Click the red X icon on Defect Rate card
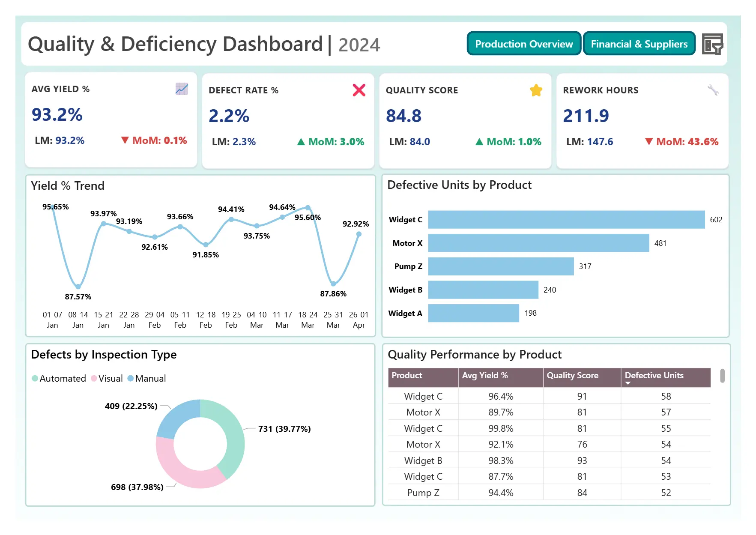This screenshot has height=535, width=756. (x=359, y=90)
